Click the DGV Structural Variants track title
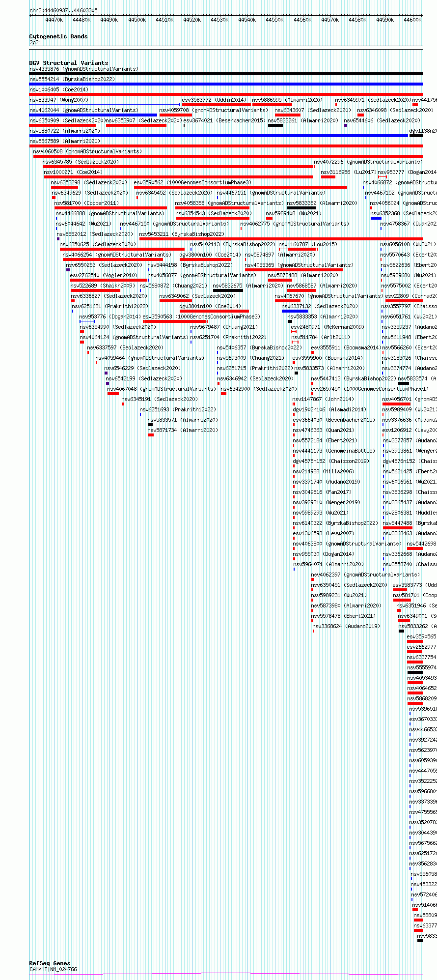The width and height of the screenshot is (437, 980). [x=68, y=63]
